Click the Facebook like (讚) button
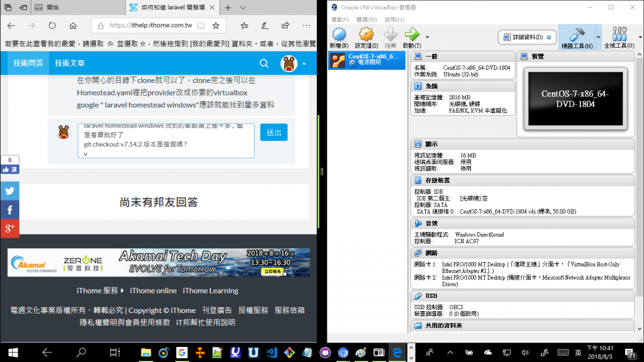The width and height of the screenshot is (644, 362). tap(10, 169)
